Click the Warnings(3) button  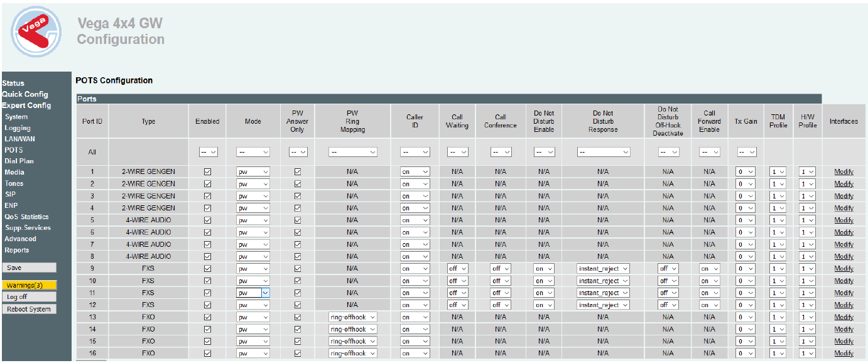click(29, 285)
